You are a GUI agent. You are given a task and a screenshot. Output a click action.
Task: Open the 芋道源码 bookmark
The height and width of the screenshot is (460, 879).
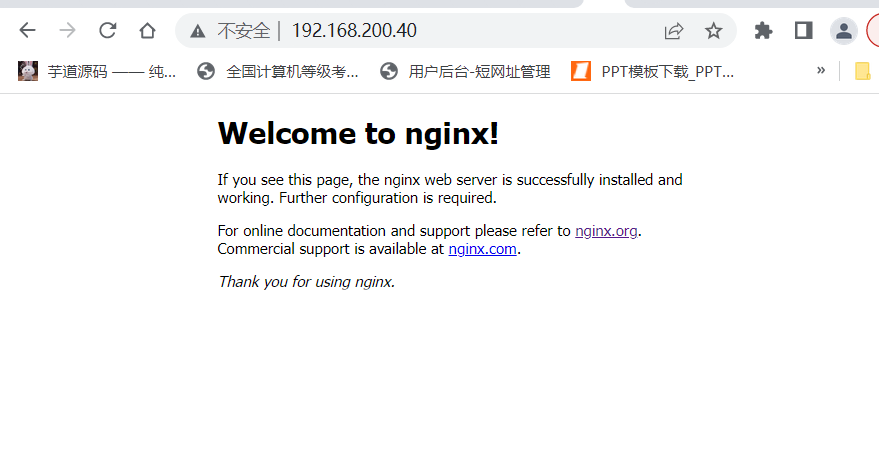[96, 72]
